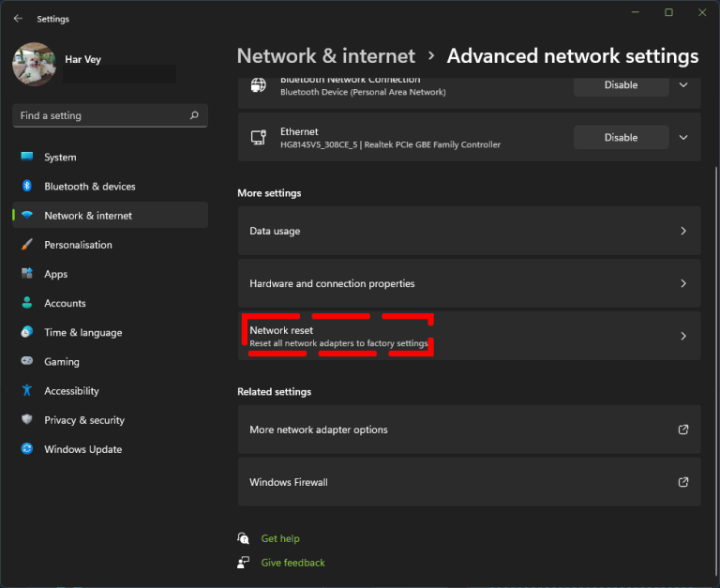Open More network adapter options
Screen dimensions: 720x588
[470, 430]
